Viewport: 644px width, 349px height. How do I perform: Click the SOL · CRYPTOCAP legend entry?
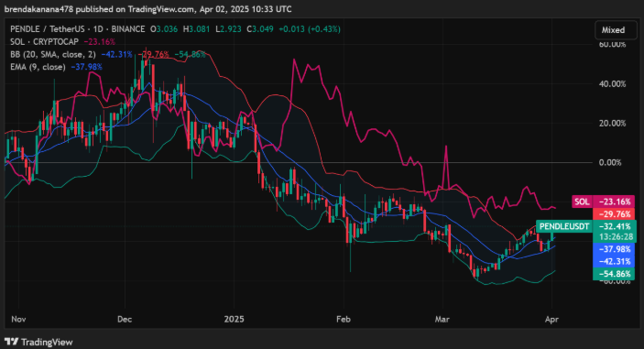point(44,42)
